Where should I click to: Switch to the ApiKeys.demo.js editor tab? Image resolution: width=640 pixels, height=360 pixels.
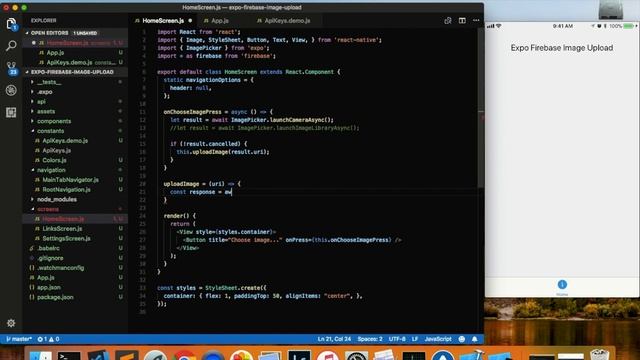pos(287,20)
